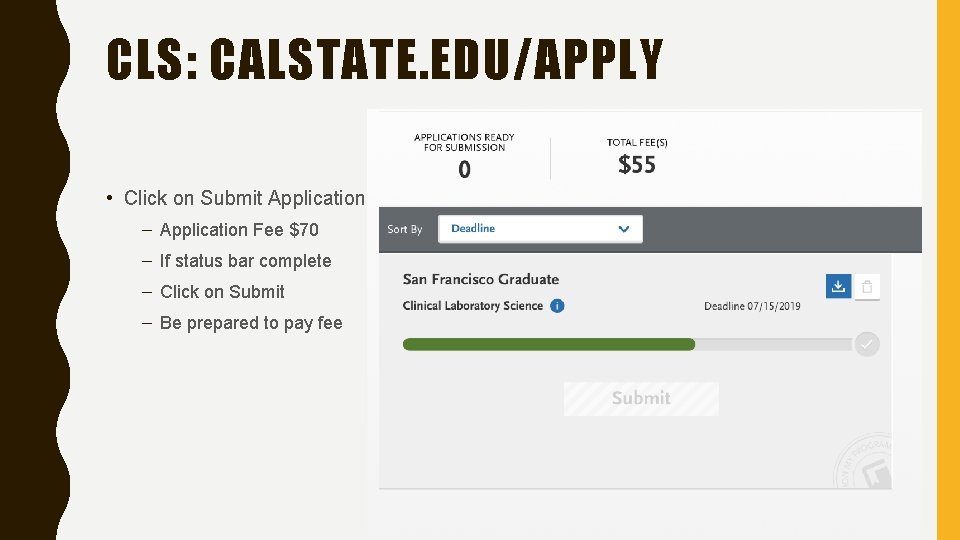Select the 'Application Fee $70' line
The image size is (960, 540).
239,230
